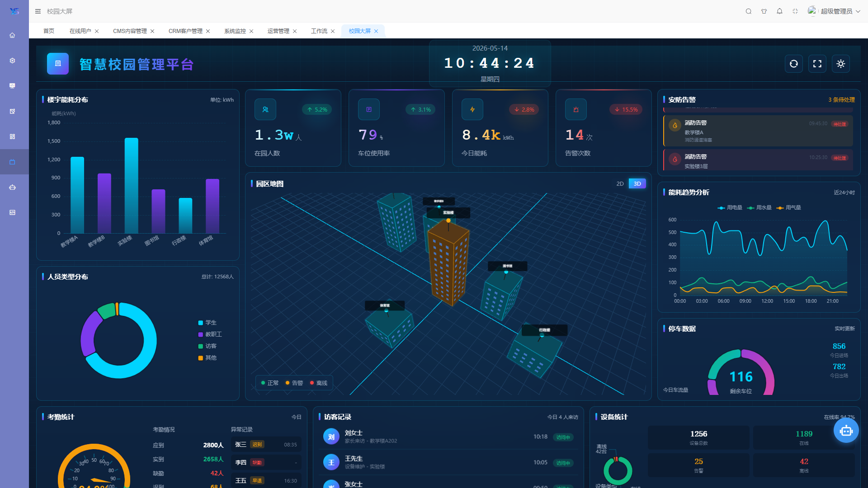868x488 pixels.
Task: Click the 1256 设备总数 stat card
Action: [x=698, y=437]
